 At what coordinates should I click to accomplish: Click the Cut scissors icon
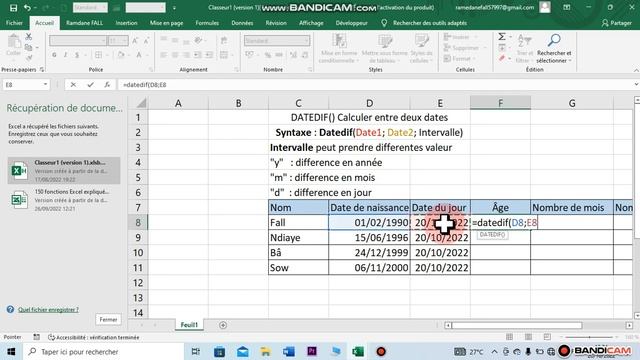click(29, 37)
